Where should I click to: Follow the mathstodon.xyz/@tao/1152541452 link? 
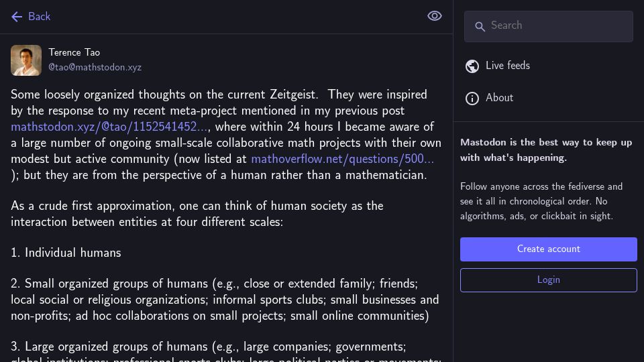tap(109, 127)
